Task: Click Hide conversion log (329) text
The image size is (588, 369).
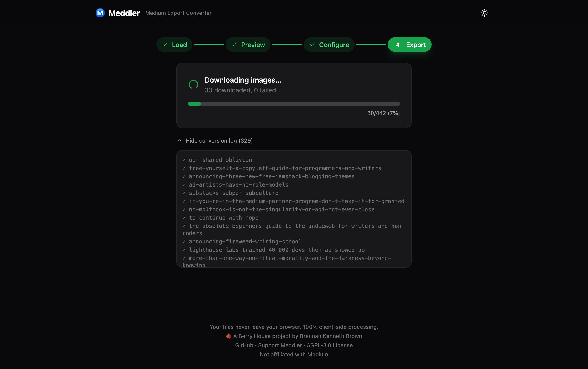Action: click(x=219, y=140)
